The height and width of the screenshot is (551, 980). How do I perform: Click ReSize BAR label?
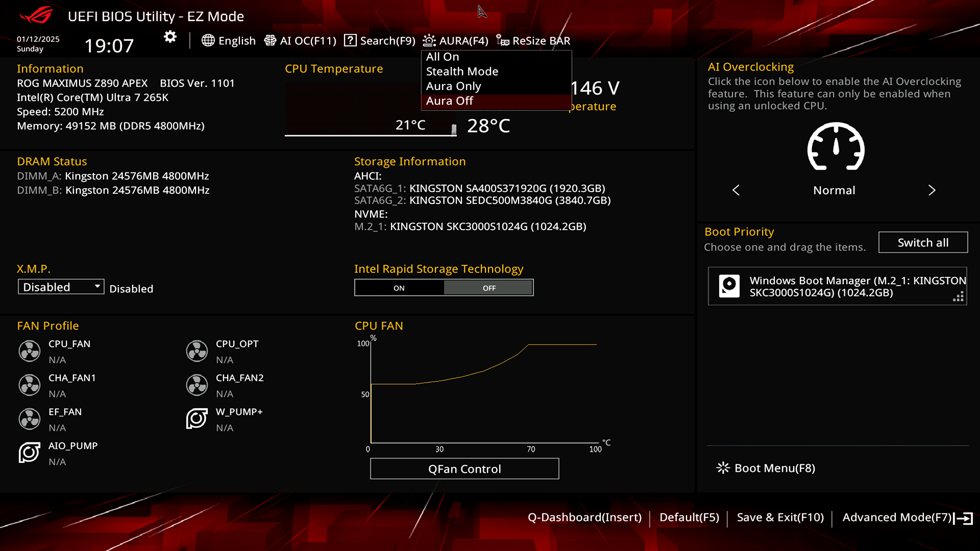(x=542, y=41)
